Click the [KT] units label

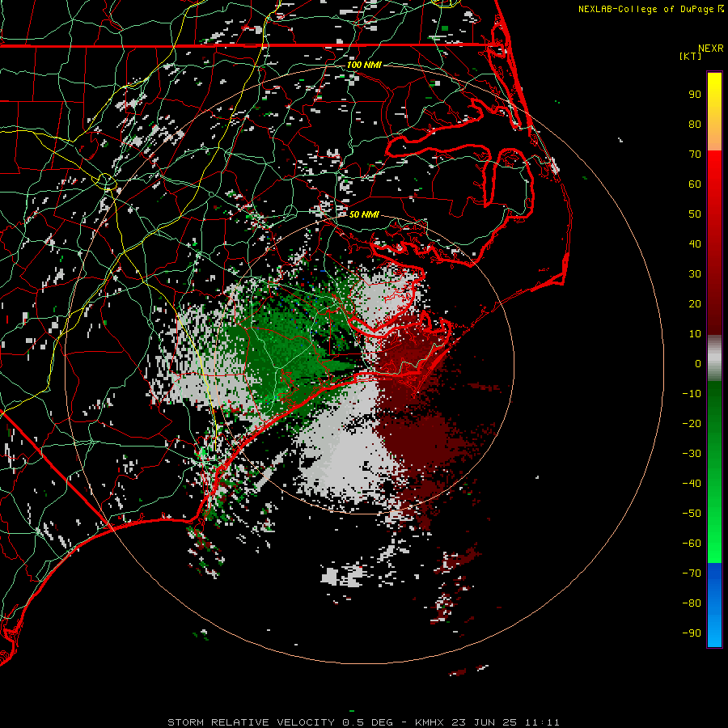(691, 56)
